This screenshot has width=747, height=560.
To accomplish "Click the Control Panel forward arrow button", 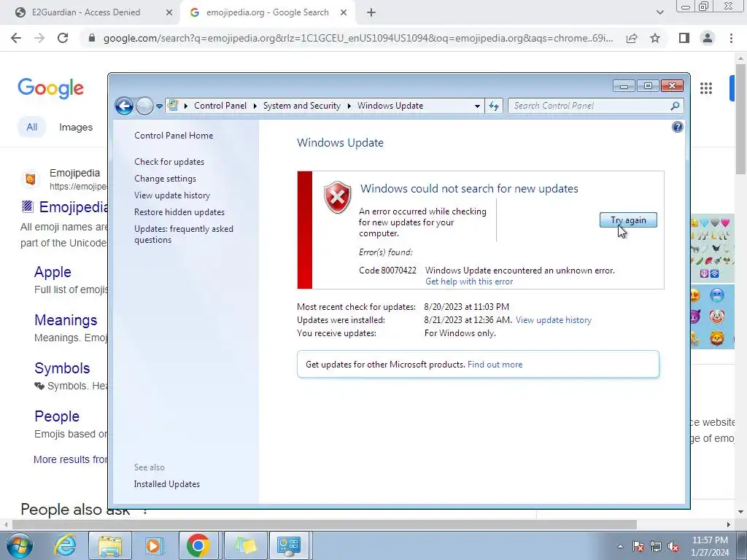I will pyautogui.click(x=144, y=106).
